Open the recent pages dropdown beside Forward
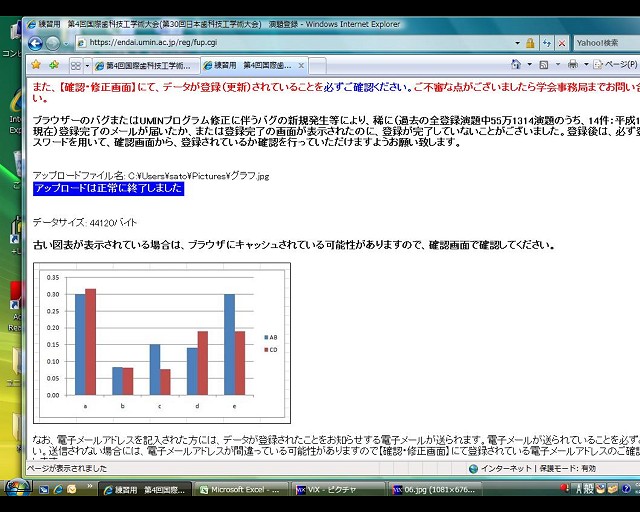640x512 pixels. [66, 44]
